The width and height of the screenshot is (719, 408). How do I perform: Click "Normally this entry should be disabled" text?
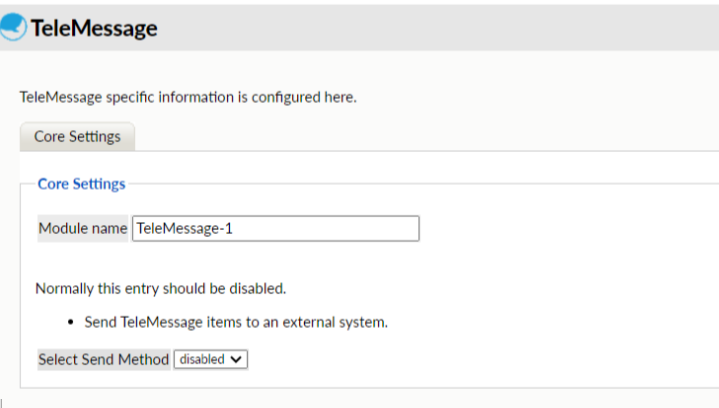click(161, 289)
